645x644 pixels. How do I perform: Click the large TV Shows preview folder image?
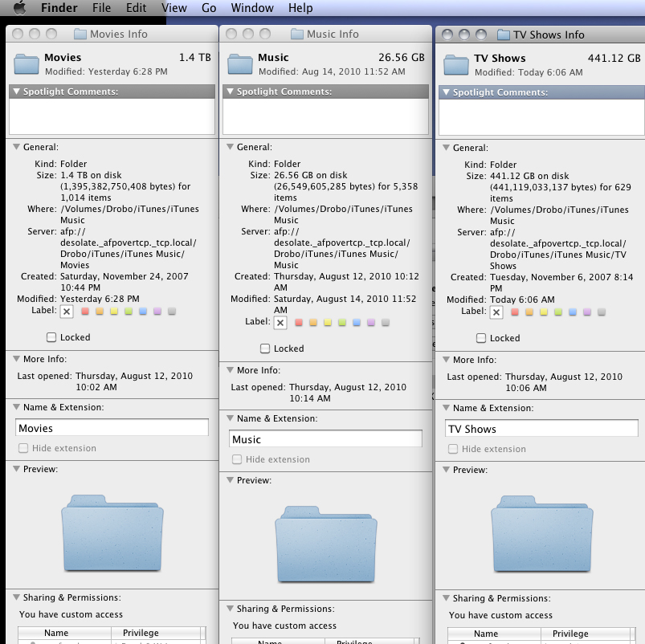pyautogui.click(x=541, y=534)
